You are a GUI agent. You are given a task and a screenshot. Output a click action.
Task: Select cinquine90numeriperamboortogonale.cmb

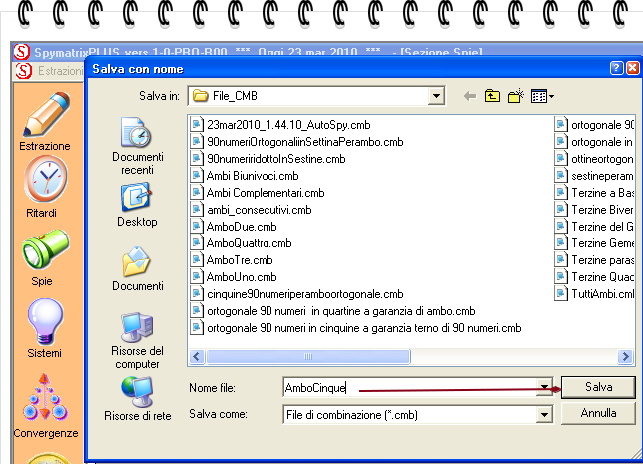[298, 294]
